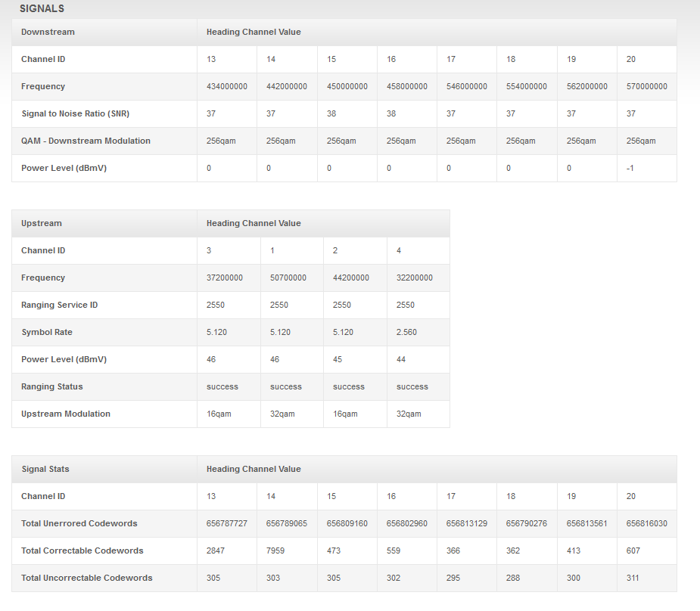Select QAM - Downstream Modulation row label

coord(86,141)
